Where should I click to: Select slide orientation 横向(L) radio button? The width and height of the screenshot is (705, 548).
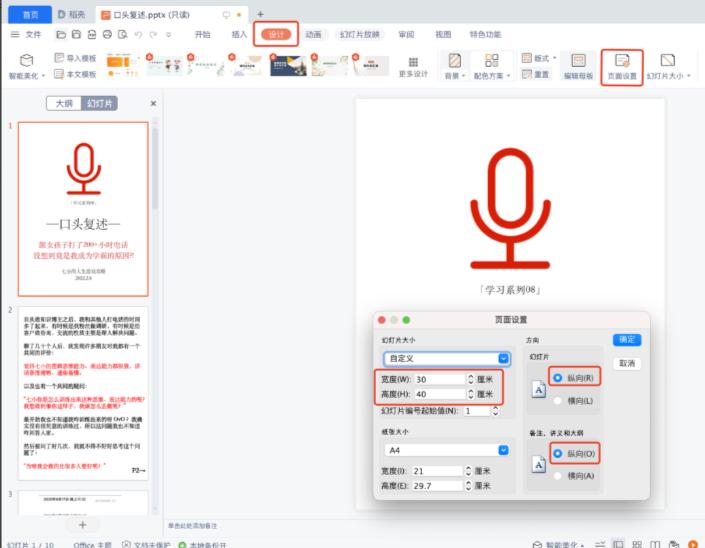[556, 400]
